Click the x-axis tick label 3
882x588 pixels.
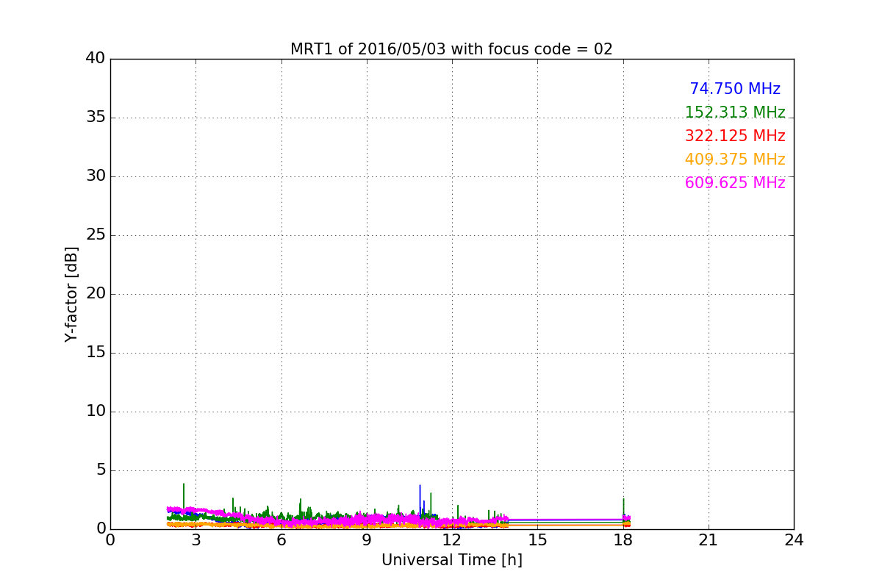pos(196,540)
